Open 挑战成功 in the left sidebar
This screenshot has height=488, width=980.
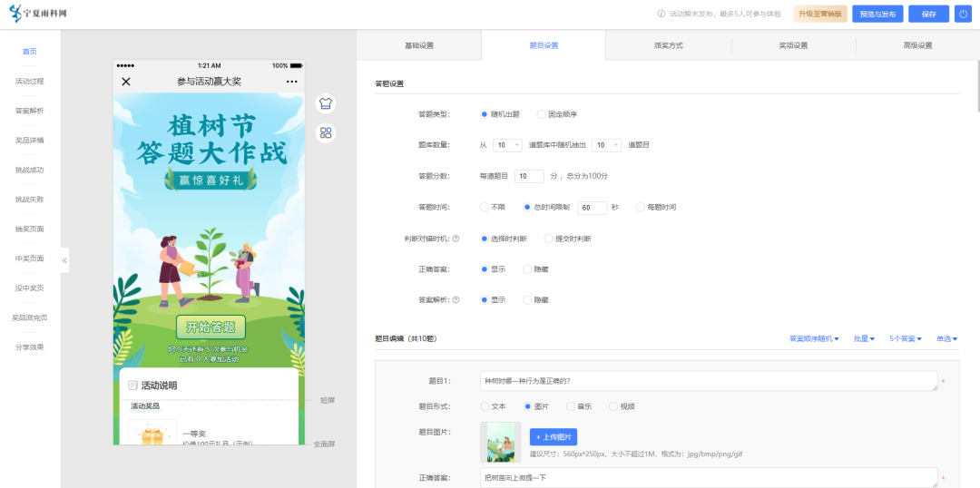[30, 170]
